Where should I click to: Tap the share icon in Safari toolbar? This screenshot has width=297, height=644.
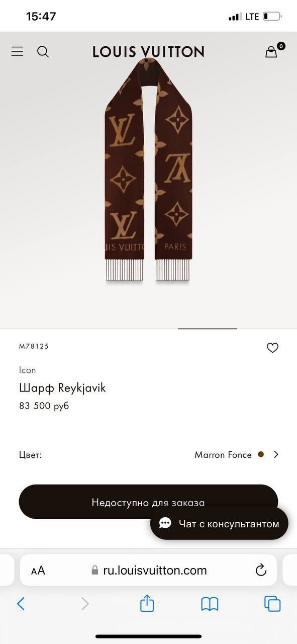[x=146, y=603]
